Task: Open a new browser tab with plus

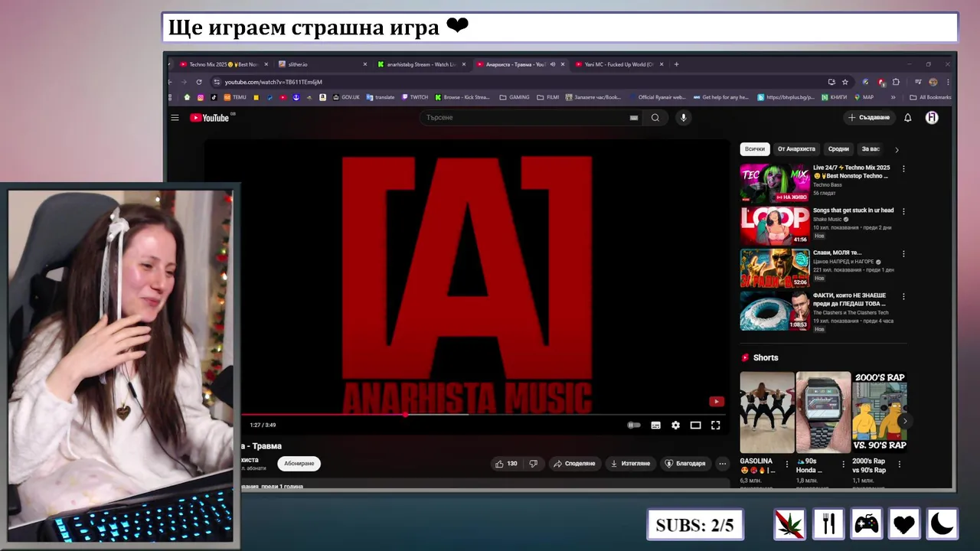Action: pos(676,64)
